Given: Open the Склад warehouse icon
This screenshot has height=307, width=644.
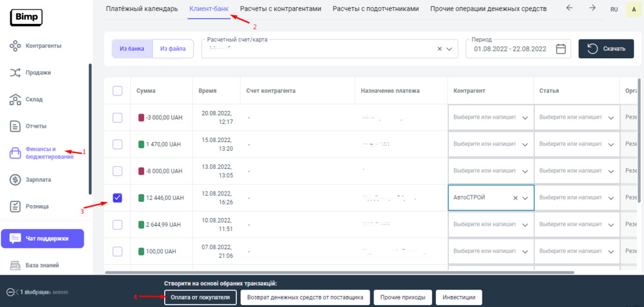Looking at the screenshot, I should pyautogui.click(x=15, y=99).
